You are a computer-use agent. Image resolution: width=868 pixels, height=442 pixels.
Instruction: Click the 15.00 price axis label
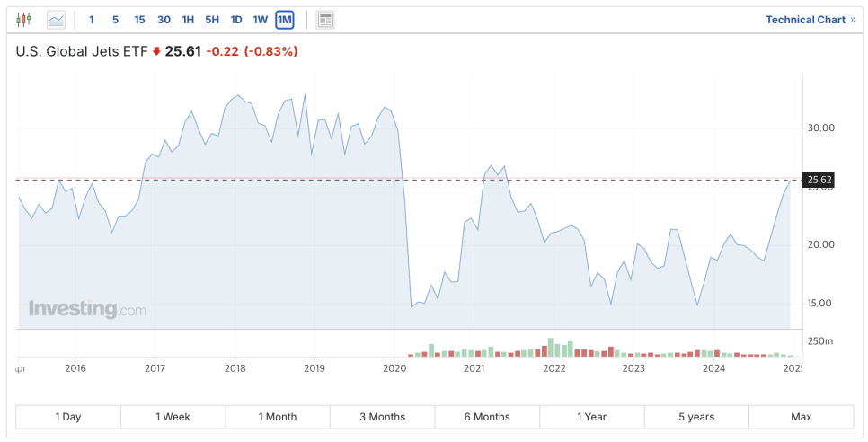point(821,303)
